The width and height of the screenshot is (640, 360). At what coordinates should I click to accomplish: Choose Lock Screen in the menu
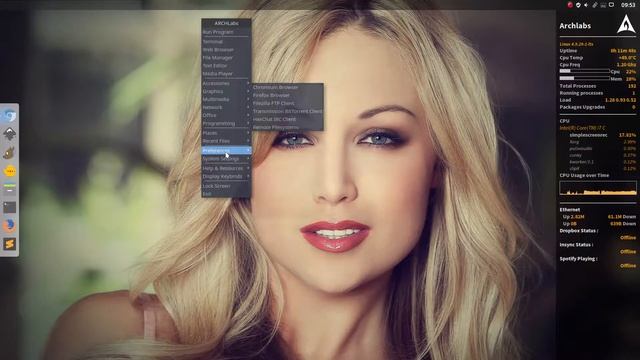click(x=226, y=186)
